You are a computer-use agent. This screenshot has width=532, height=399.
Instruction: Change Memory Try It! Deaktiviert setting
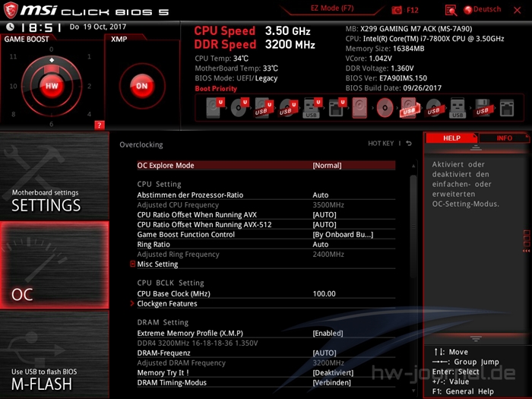coord(333,372)
